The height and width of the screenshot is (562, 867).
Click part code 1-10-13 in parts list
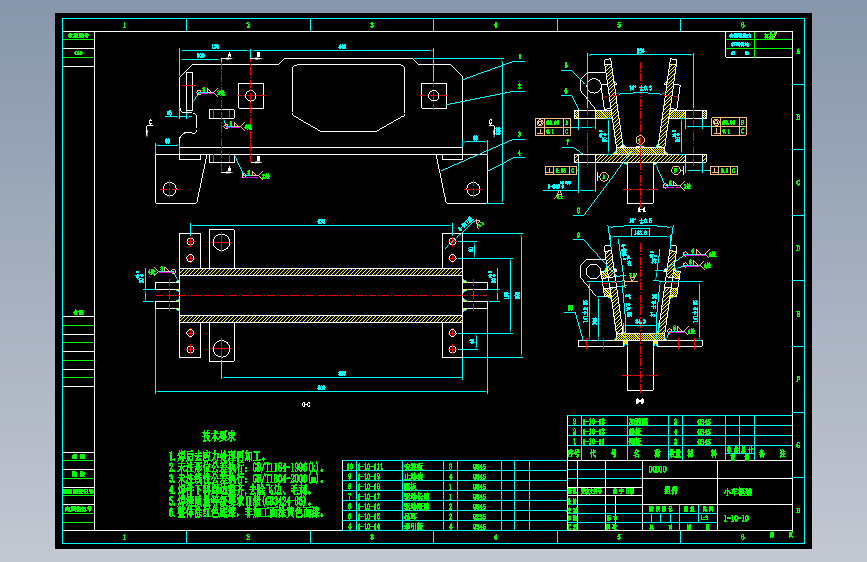pyautogui.click(x=594, y=422)
